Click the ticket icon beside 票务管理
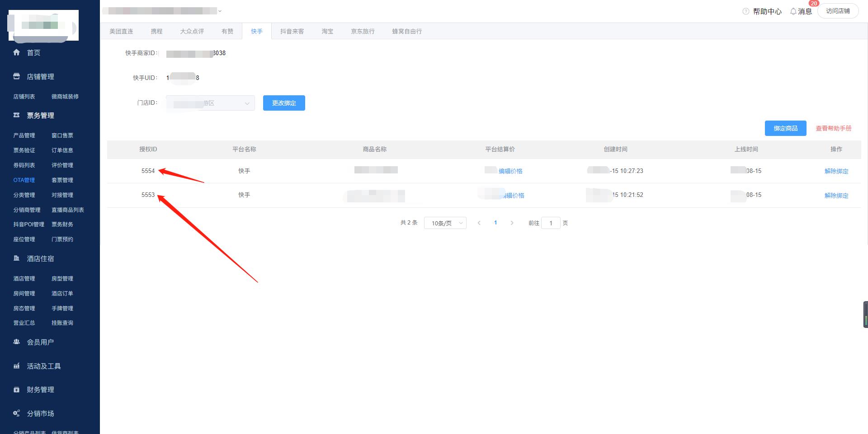Image resolution: width=868 pixels, height=434 pixels. 17,115
